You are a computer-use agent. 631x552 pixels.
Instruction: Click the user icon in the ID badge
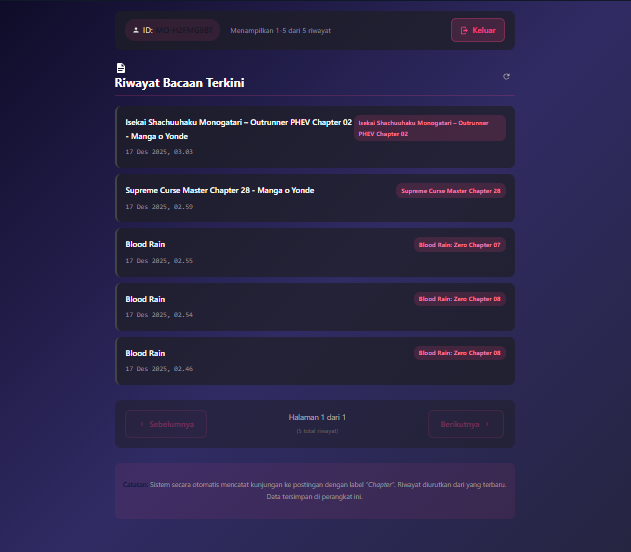(x=135, y=31)
